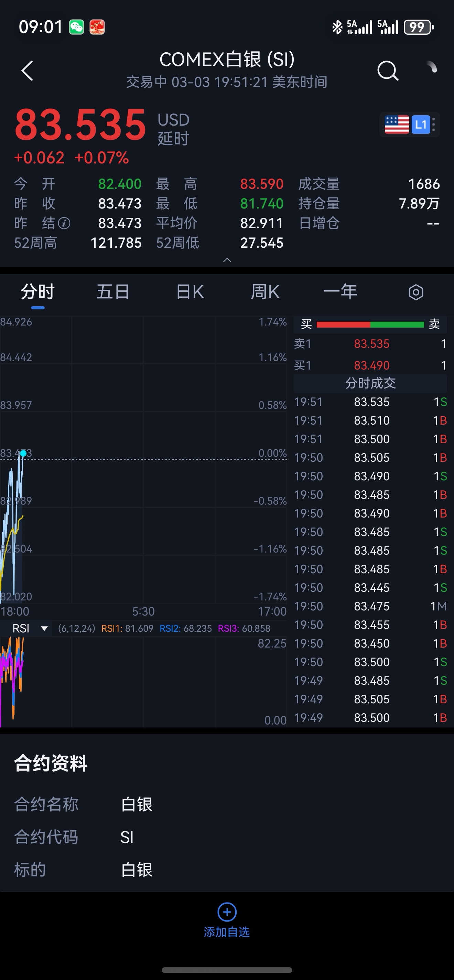The height and width of the screenshot is (980, 454).
Task: Tap the red app notification icon
Action: (97, 28)
